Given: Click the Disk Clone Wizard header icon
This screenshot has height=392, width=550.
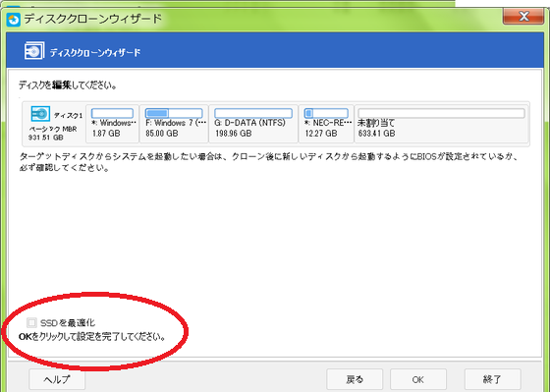Looking at the screenshot, I should 34,50.
